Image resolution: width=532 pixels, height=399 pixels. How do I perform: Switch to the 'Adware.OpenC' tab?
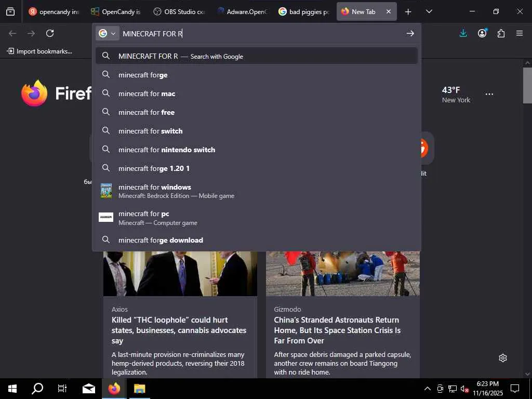(242, 11)
